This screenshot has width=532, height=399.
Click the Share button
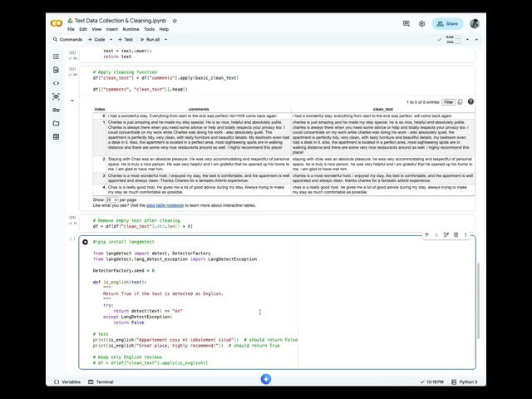coord(447,24)
